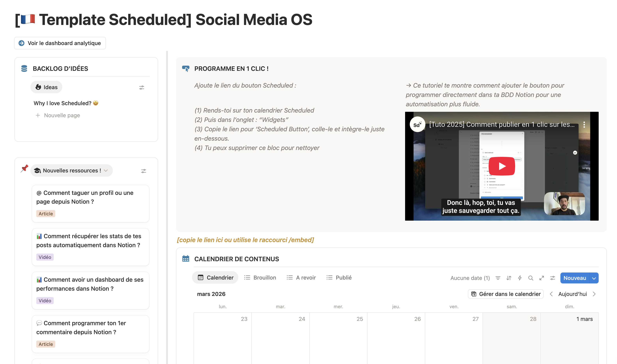Open sort options for the content calendar
The image size is (617, 364).
tap(509, 278)
